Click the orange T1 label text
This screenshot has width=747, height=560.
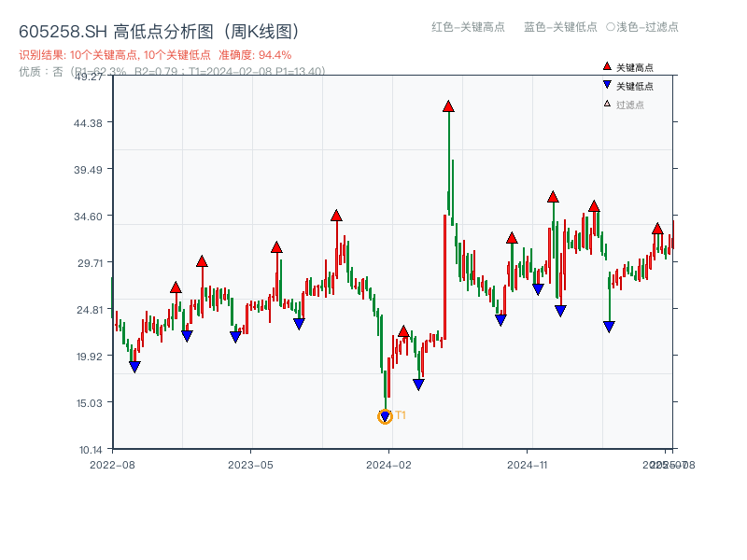pyautogui.click(x=401, y=415)
